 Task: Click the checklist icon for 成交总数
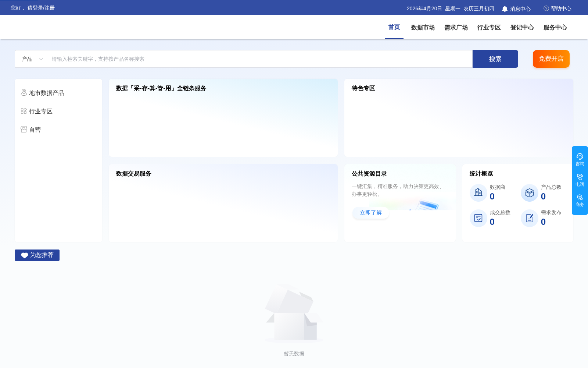[478, 218]
